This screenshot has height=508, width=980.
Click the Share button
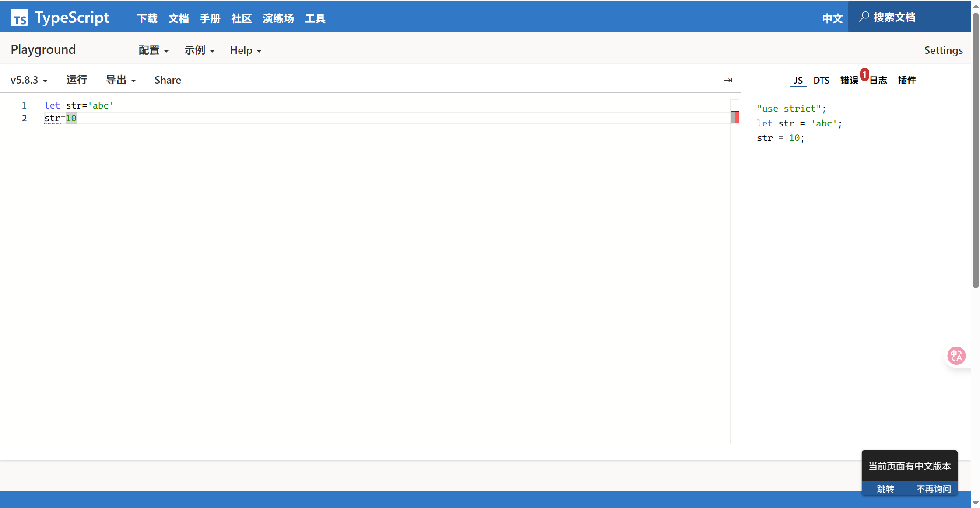(168, 80)
